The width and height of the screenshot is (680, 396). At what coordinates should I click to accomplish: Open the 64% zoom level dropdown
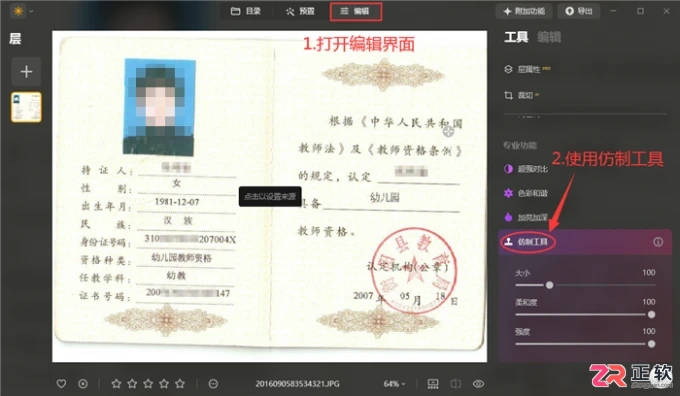(394, 384)
